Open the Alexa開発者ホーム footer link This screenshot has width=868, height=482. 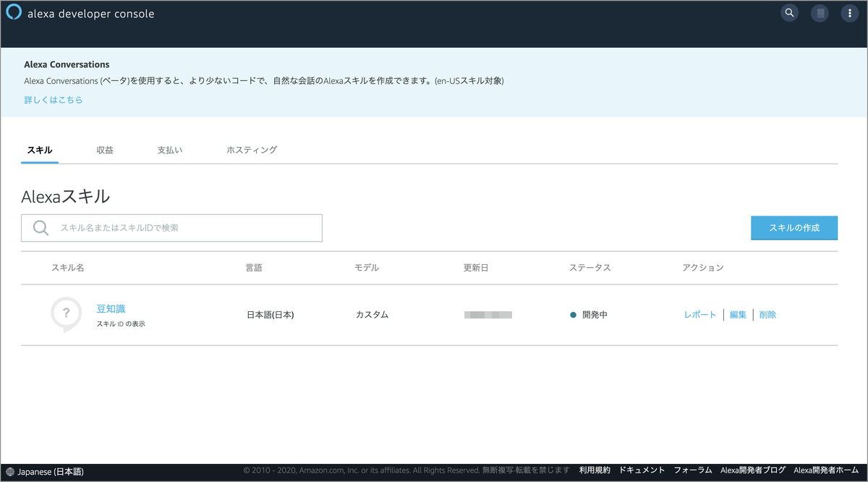[826, 470]
